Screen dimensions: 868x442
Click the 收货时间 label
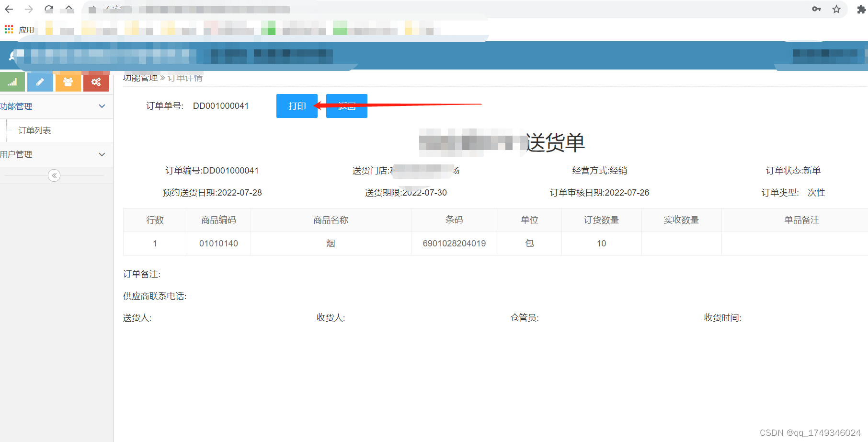click(x=723, y=318)
